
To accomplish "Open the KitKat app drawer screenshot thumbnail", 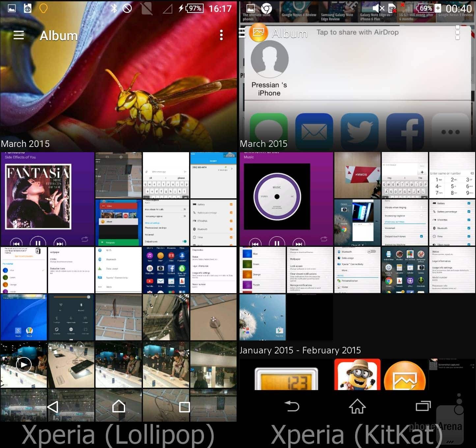I will (x=405, y=270).
